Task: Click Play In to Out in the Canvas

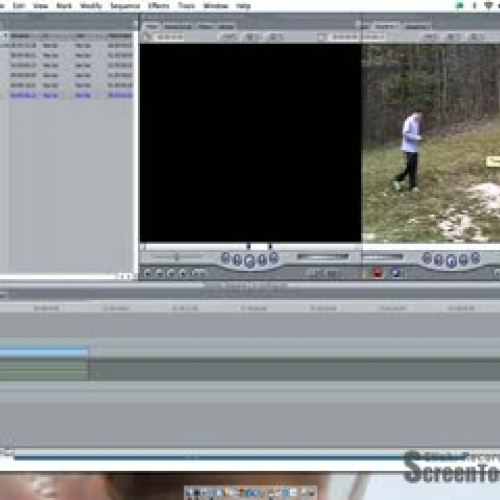Action: [x=439, y=260]
